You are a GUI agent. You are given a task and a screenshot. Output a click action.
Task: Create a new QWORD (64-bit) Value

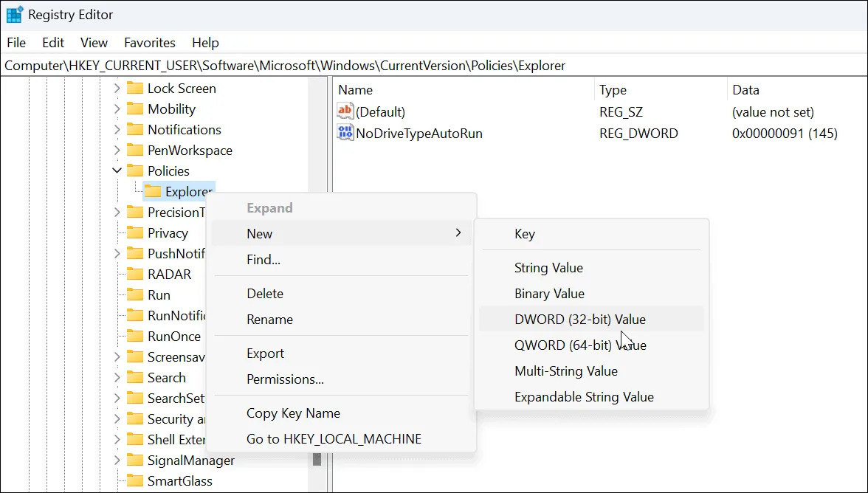tap(591, 345)
